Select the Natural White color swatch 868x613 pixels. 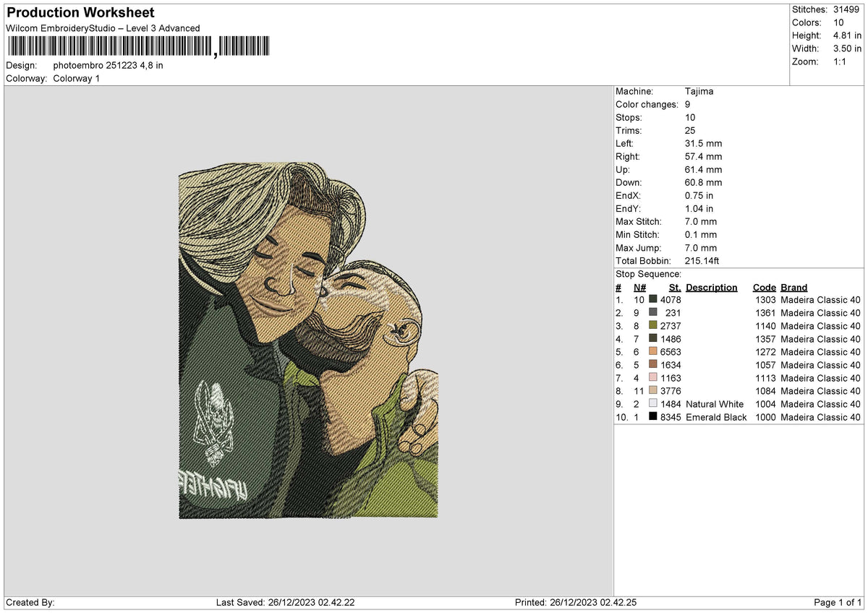click(x=653, y=403)
